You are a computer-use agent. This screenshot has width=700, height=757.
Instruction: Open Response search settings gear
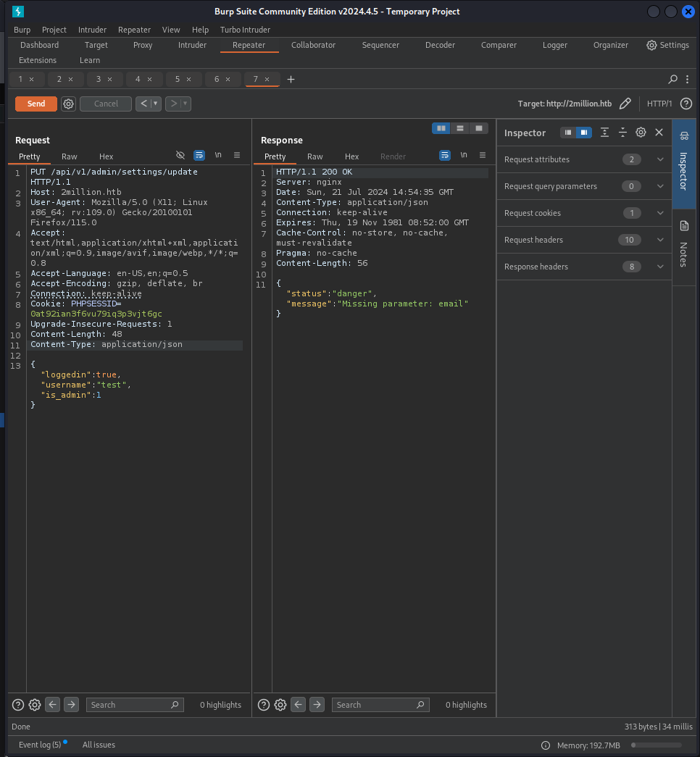point(280,705)
